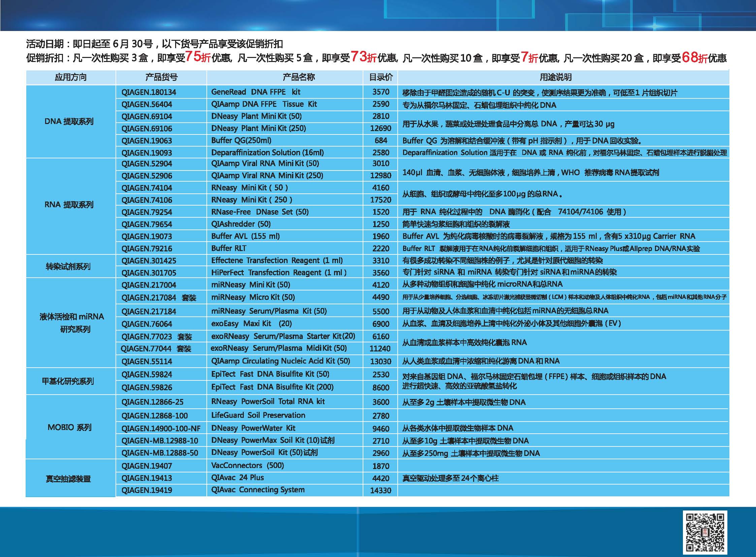Select the 应用方向 column header
Image resolution: width=756 pixels, height=557 pixels.
(71, 77)
